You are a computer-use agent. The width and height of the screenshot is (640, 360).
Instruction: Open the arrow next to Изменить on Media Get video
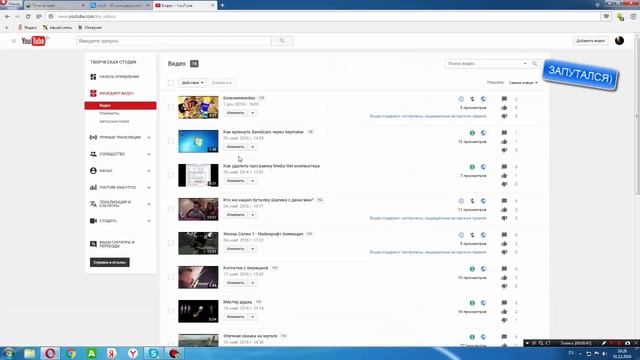(x=252, y=180)
